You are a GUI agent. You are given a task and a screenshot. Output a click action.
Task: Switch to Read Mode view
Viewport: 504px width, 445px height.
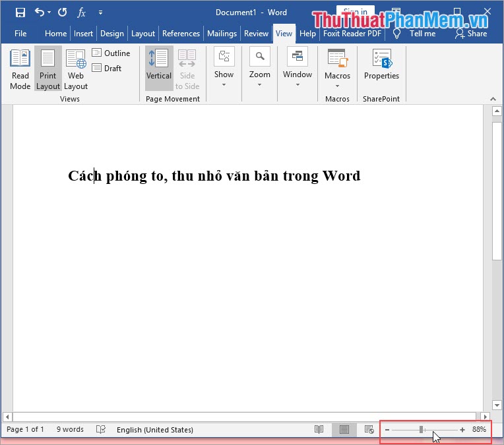coord(20,69)
